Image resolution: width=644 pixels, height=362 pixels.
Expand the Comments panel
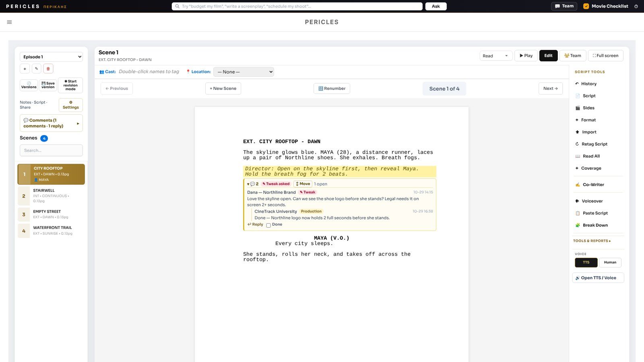51,123
